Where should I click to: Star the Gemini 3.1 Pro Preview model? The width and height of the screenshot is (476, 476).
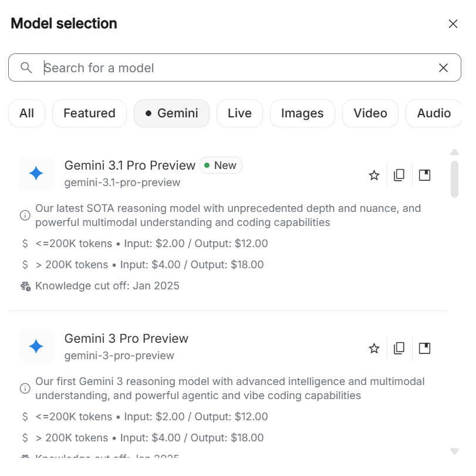pos(374,175)
